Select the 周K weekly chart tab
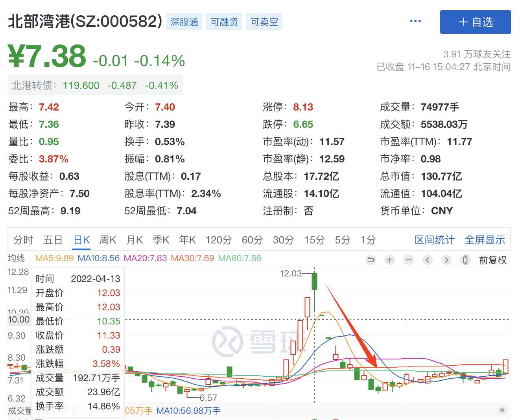 (x=108, y=240)
